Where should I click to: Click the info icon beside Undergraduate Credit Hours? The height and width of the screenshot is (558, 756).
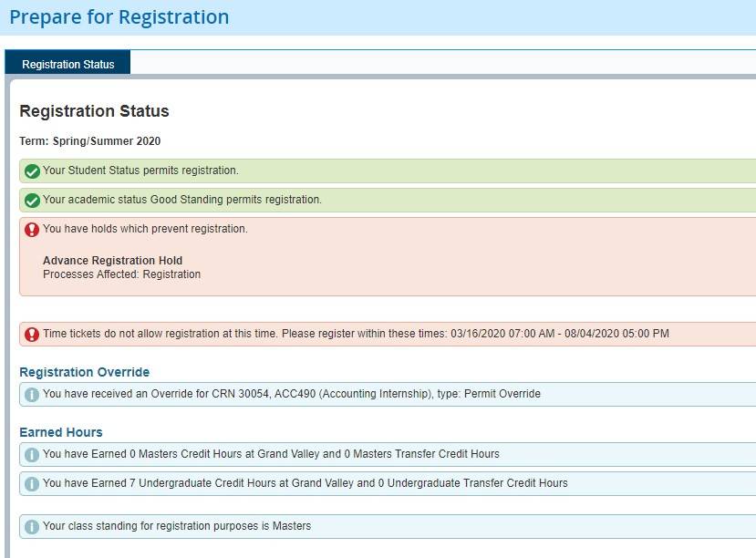(x=32, y=484)
